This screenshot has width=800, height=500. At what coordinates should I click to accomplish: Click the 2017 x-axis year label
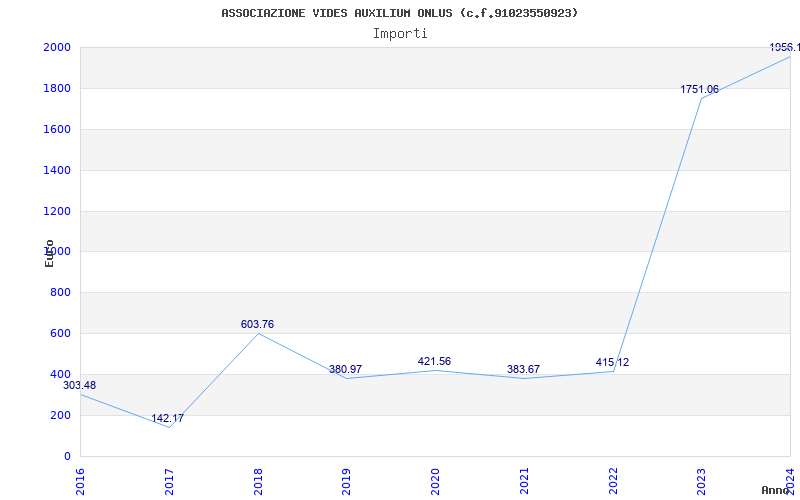(x=169, y=482)
